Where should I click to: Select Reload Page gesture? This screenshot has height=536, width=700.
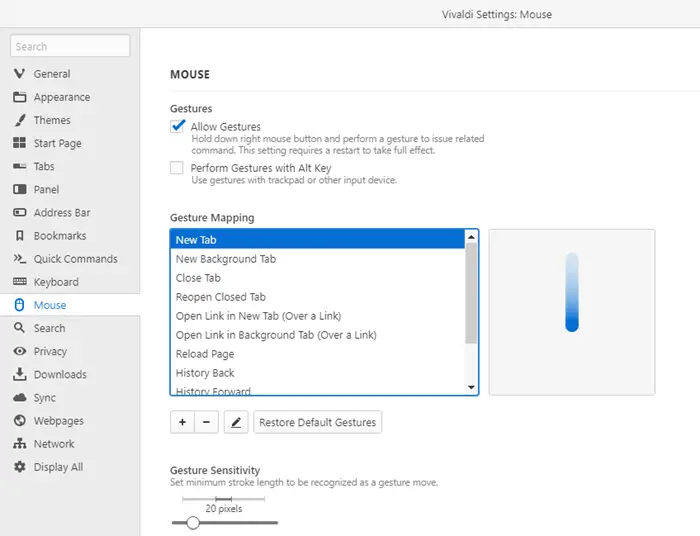[317, 354]
